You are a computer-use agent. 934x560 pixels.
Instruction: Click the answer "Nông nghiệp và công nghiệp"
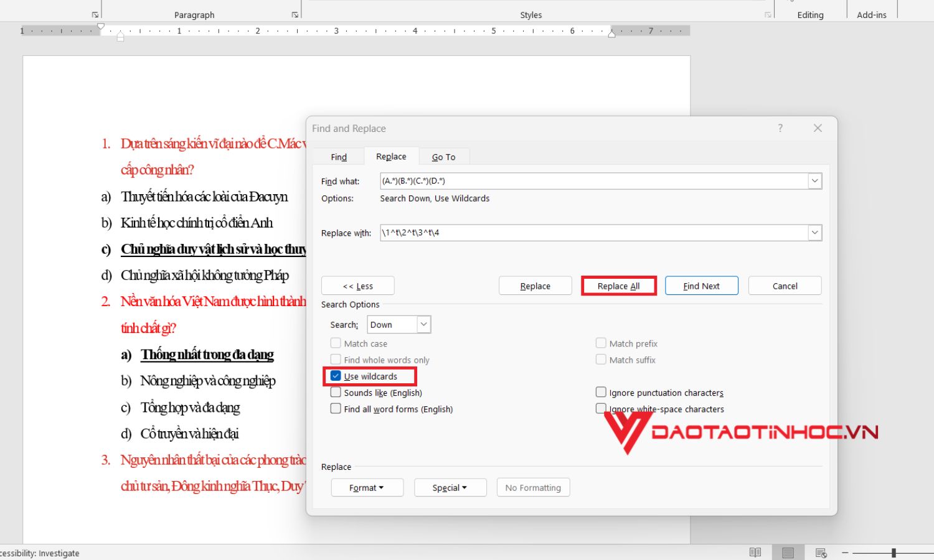208,381
